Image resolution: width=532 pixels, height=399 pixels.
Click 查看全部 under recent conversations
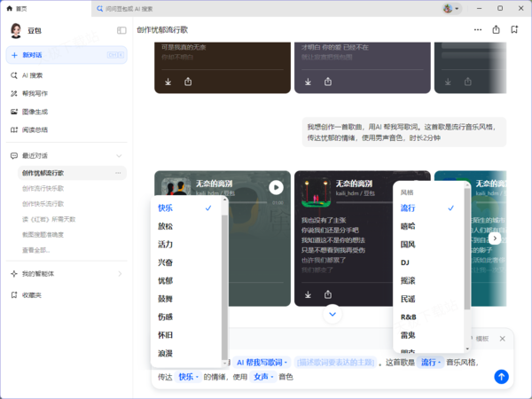(x=35, y=251)
